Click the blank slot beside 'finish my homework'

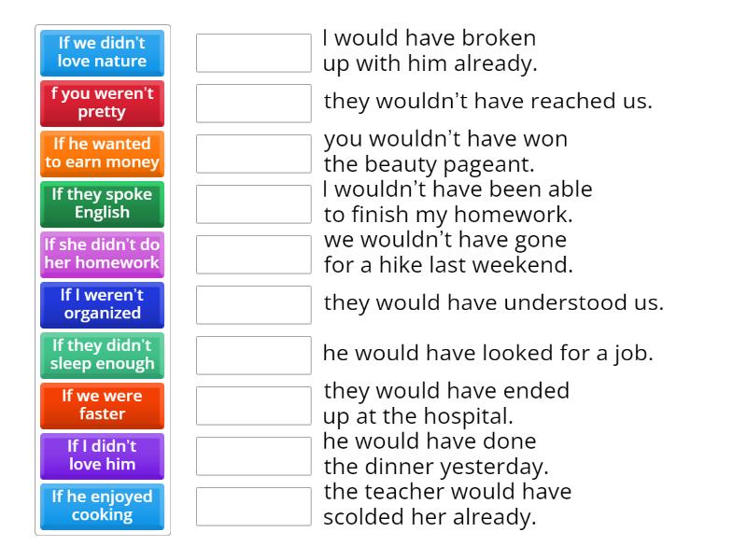click(254, 204)
